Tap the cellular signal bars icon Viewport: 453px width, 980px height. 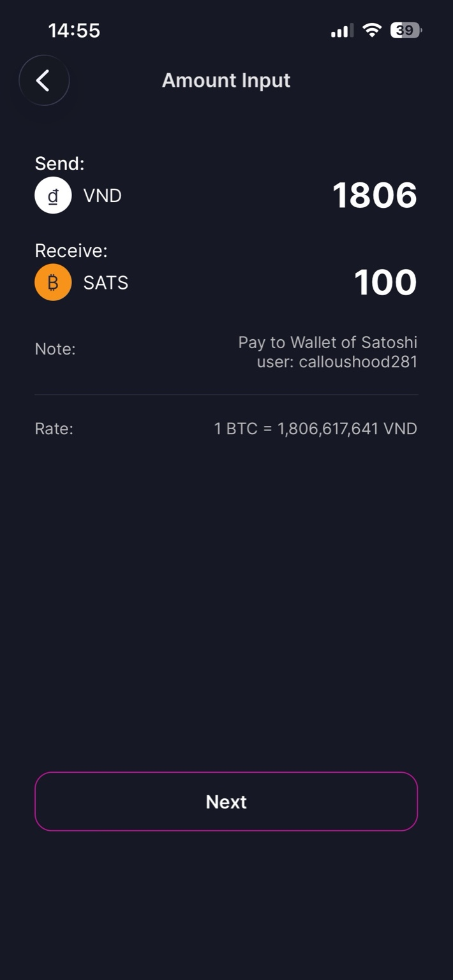click(341, 31)
